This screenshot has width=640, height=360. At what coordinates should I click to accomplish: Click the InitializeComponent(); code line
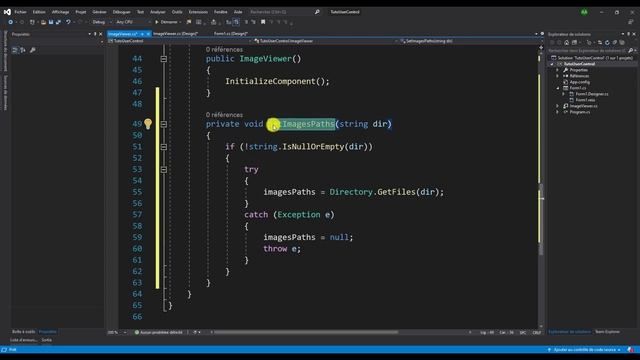click(x=277, y=81)
